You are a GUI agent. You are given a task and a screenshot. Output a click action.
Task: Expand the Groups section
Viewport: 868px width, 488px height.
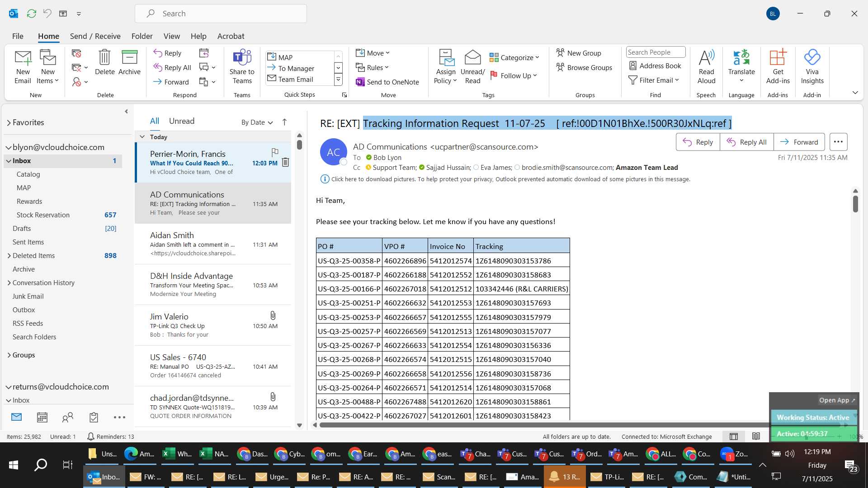click(x=9, y=355)
